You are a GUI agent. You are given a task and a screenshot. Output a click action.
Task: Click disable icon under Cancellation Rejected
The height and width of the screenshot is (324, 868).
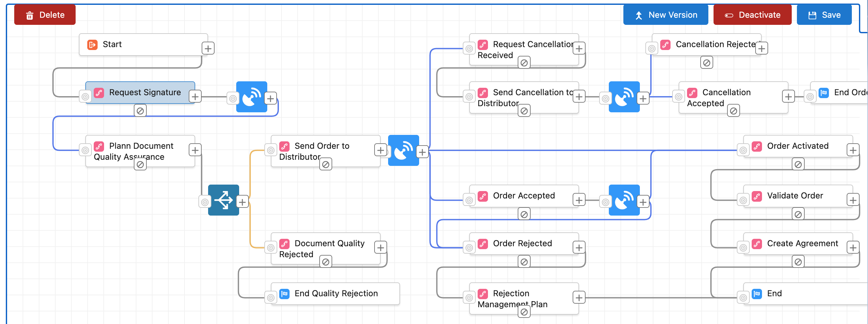pyautogui.click(x=707, y=63)
